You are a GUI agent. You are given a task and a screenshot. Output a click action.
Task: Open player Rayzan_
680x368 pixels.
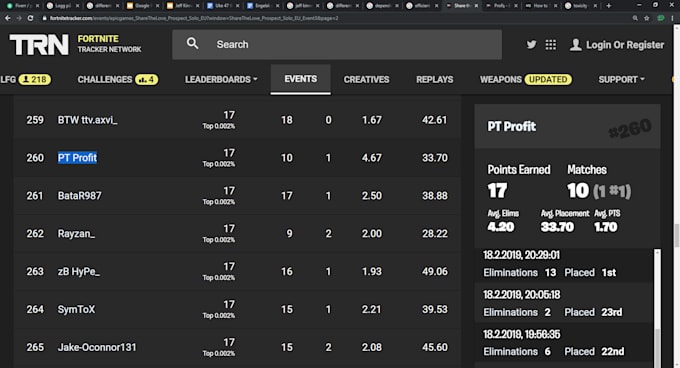(x=76, y=234)
